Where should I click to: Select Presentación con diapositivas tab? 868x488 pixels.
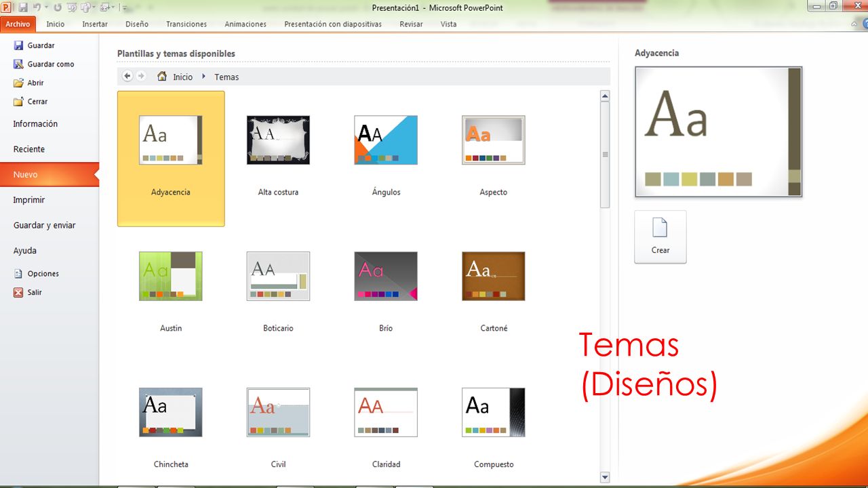tap(333, 24)
